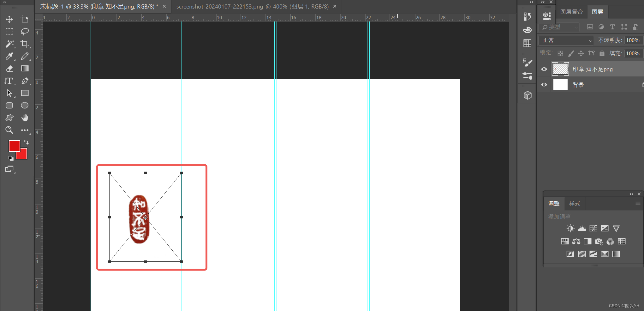Open the History panel icon
This screenshot has height=311, width=644.
click(x=527, y=16)
